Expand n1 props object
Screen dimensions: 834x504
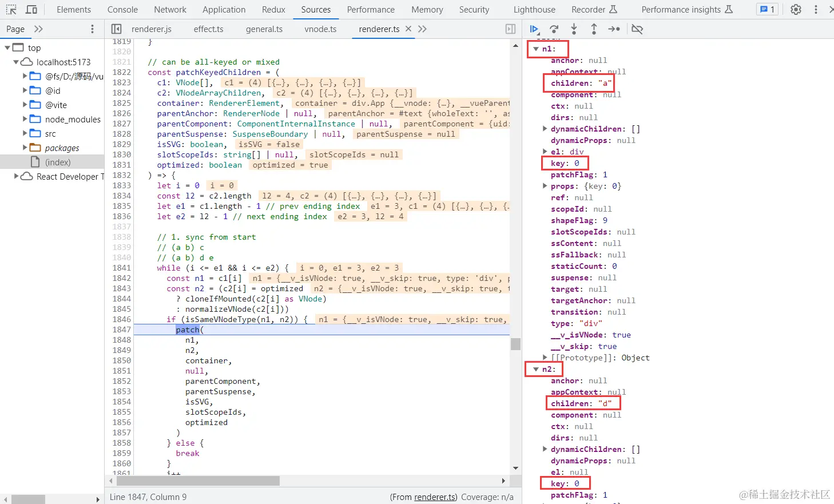(x=545, y=186)
